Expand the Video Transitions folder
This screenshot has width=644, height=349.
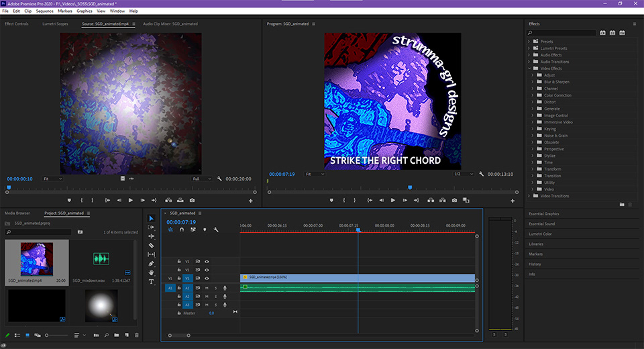(x=529, y=196)
